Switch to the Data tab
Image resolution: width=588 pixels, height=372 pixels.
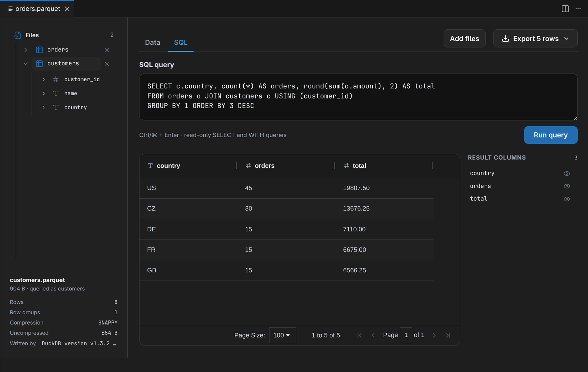coord(153,42)
